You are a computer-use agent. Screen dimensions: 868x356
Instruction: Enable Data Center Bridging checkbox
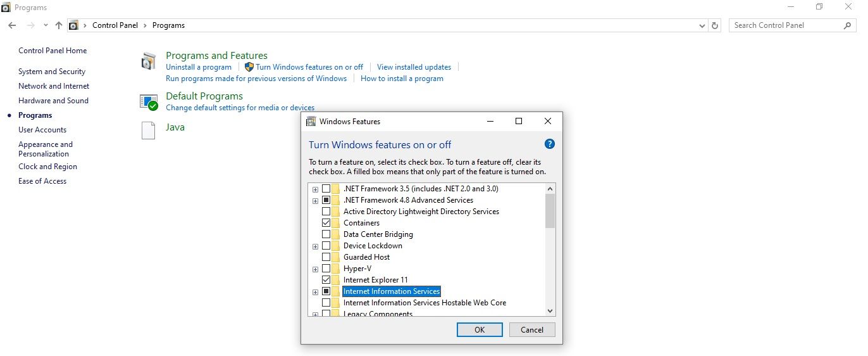tap(326, 234)
